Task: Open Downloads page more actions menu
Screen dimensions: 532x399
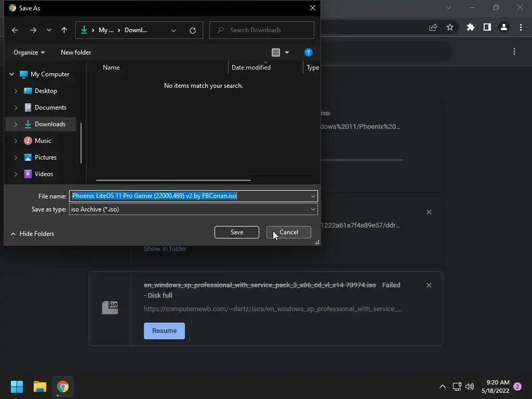Action: point(514,51)
